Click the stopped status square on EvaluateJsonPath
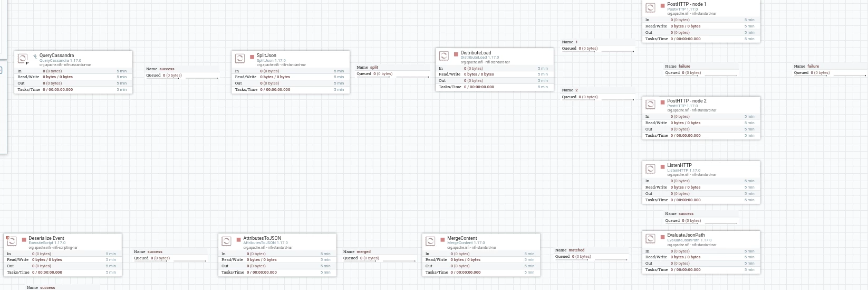The height and width of the screenshot is (290, 868). pyautogui.click(x=663, y=237)
